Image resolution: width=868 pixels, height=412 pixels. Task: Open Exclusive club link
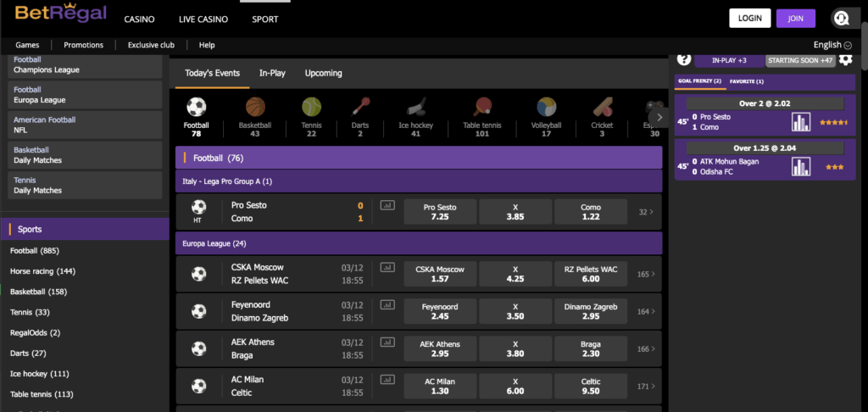151,45
